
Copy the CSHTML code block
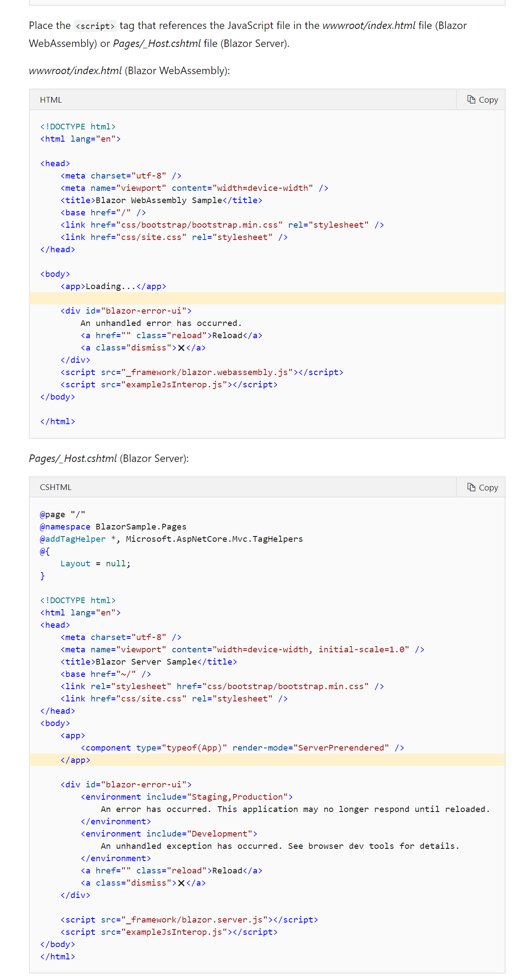[482, 487]
